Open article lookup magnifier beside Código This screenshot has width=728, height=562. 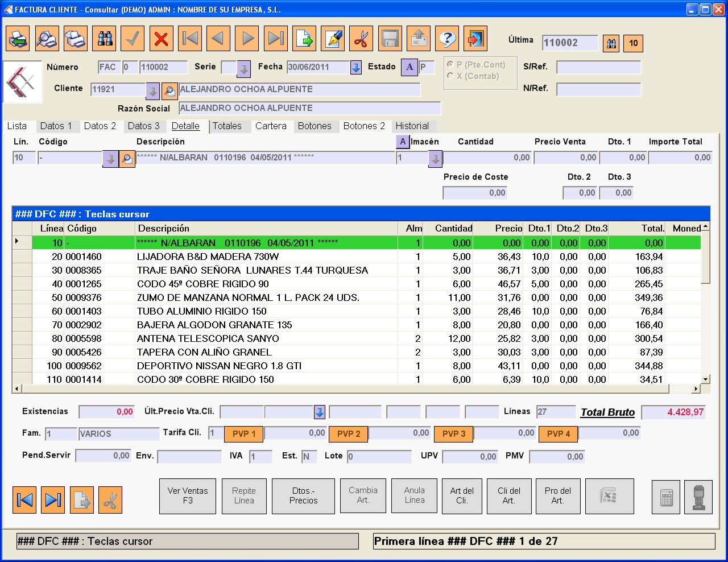tap(127, 159)
